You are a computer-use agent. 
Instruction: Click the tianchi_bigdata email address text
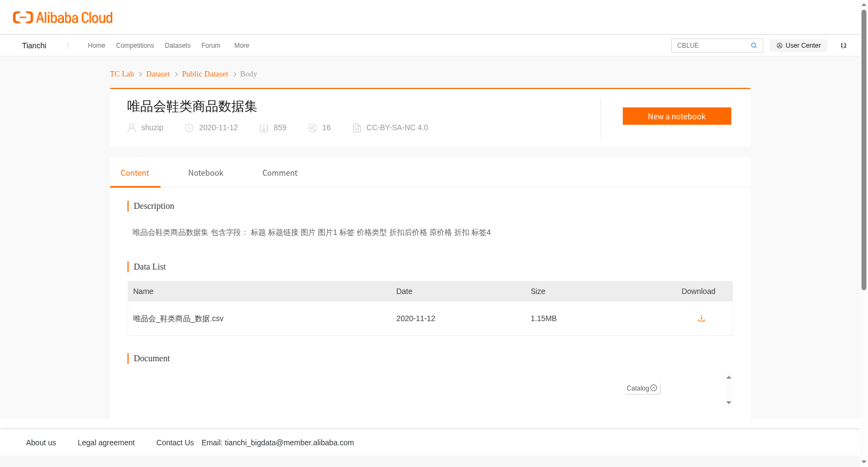[x=289, y=443]
